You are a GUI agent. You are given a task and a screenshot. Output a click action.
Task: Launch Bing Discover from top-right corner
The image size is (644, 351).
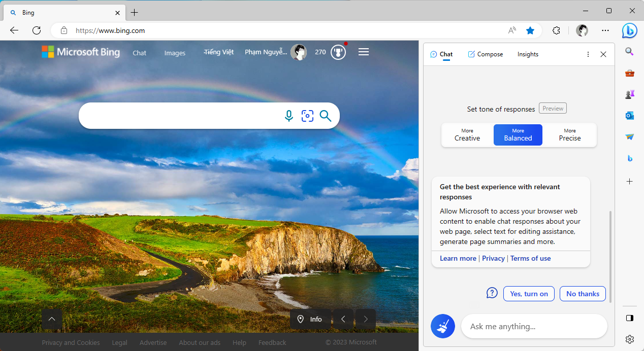click(x=629, y=30)
